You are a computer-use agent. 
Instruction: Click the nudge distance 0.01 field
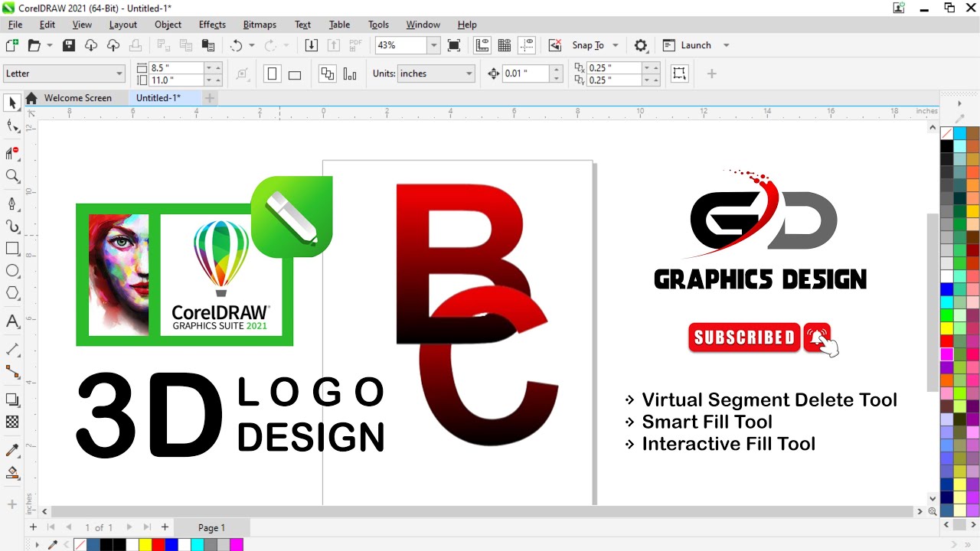pyautogui.click(x=526, y=73)
